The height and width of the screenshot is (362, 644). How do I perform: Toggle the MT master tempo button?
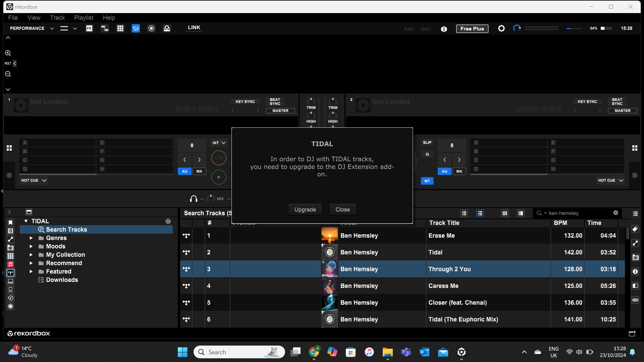click(x=427, y=181)
